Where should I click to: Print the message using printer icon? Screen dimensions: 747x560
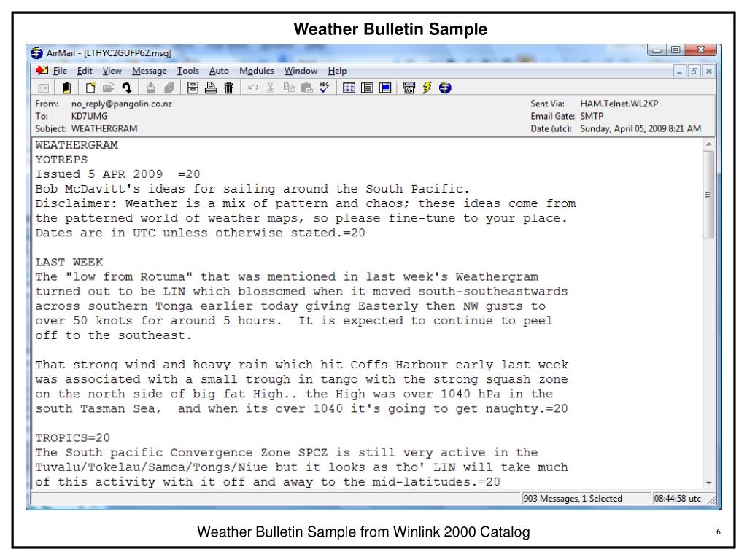click(211, 87)
